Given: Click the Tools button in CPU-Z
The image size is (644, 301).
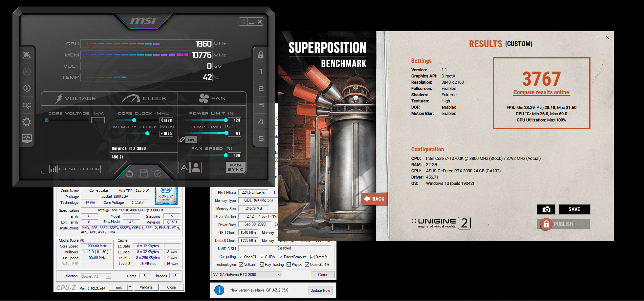Looking at the screenshot, I should [118, 287].
